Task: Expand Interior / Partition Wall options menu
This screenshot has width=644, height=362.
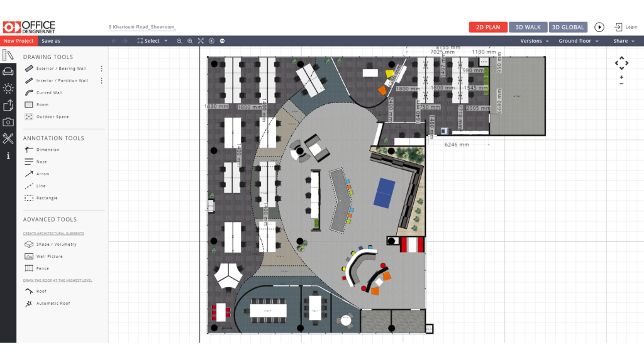Action: 101,80
